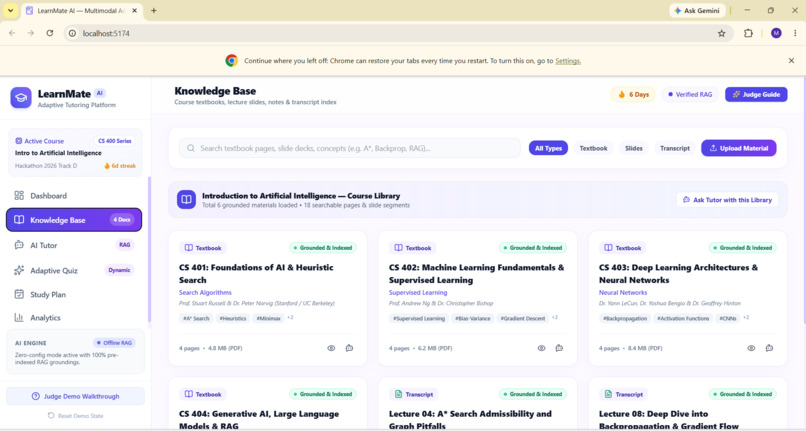Preview CS 401 with the eye icon
Screen dimensions: 806x431
click(331, 348)
